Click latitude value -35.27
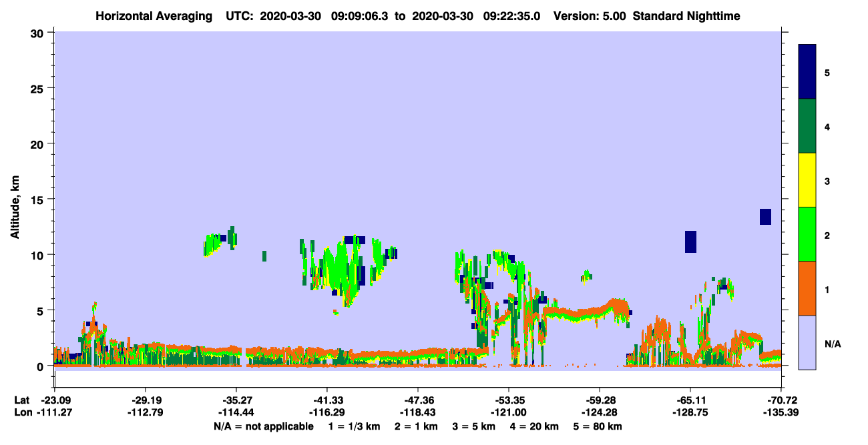Viewport: 868px width, 445px height. (x=236, y=400)
